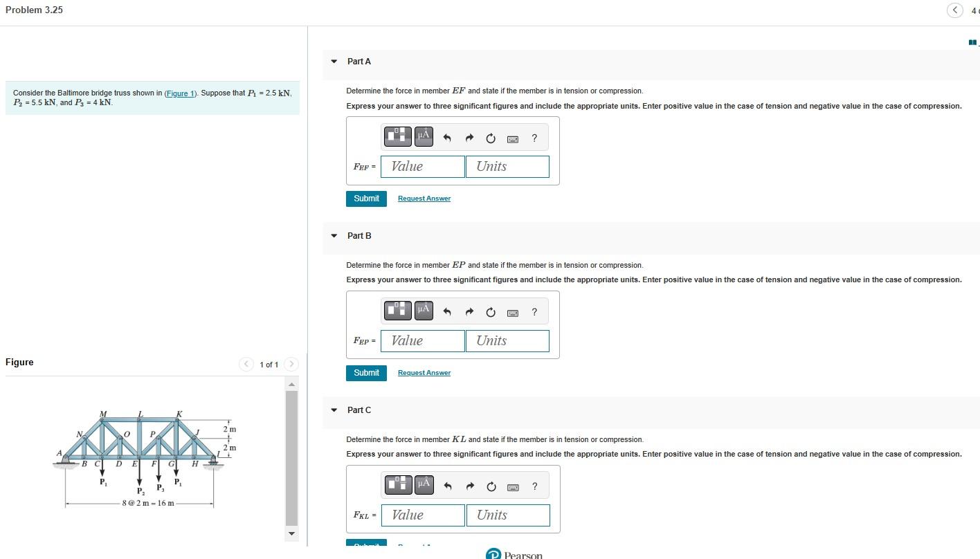
Task: Open the help question mark in Part A
Action: (534, 138)
